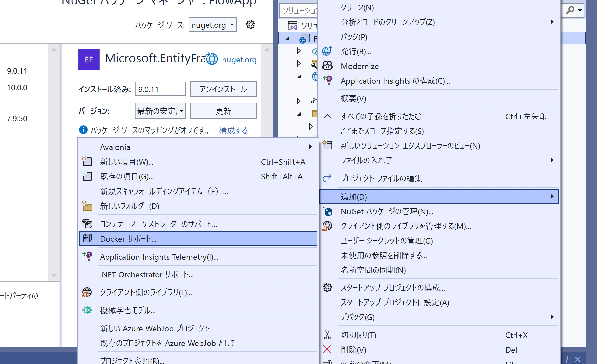
Task: Select Docker サポート menu entry
Action: click(198, 239)
